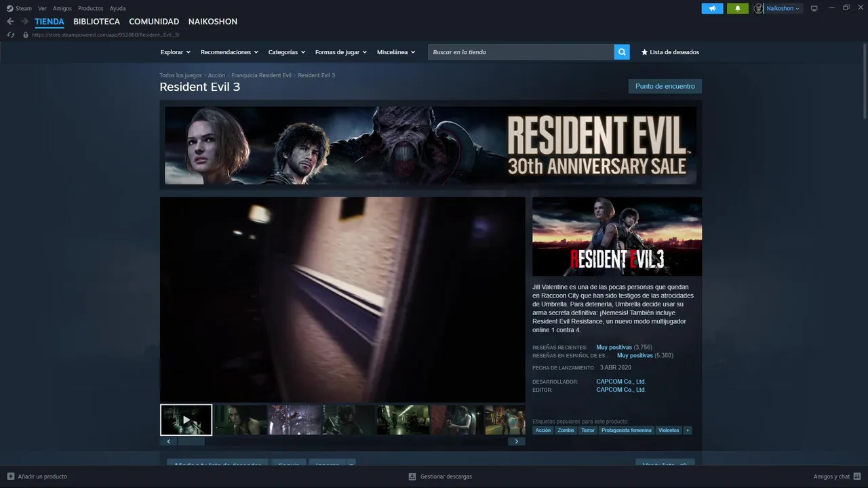Open the Ver menu
868x488 pixels.
42,8
